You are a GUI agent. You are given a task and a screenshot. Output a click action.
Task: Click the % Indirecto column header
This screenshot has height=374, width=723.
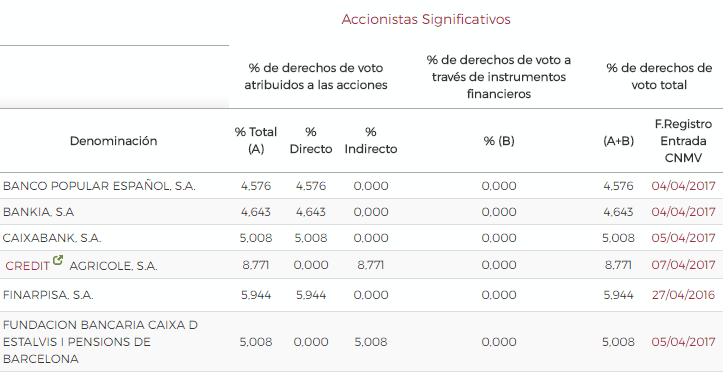(371, 141)
